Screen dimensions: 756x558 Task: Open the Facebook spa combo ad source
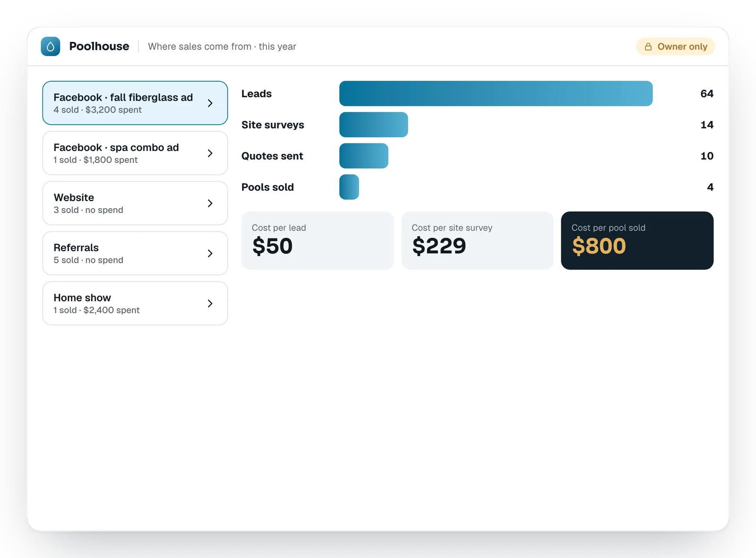tap(135, 153)
